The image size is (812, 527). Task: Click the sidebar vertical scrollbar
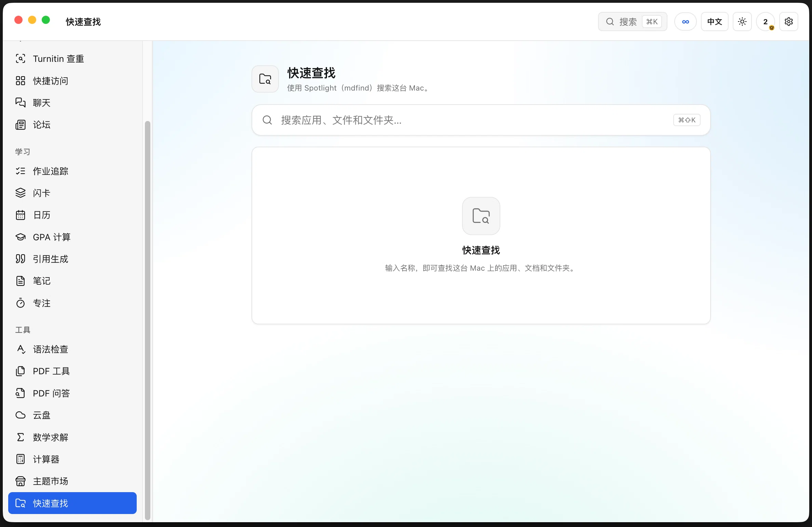tap(148, 320)
